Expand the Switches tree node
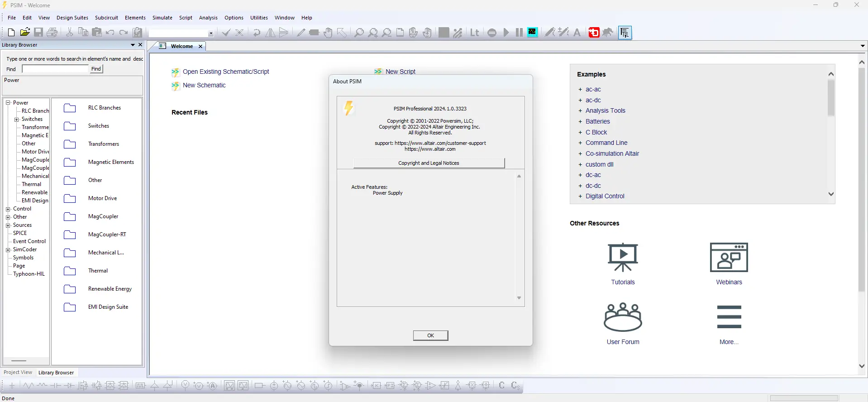 pyautogui.click(x=16, y=120)
